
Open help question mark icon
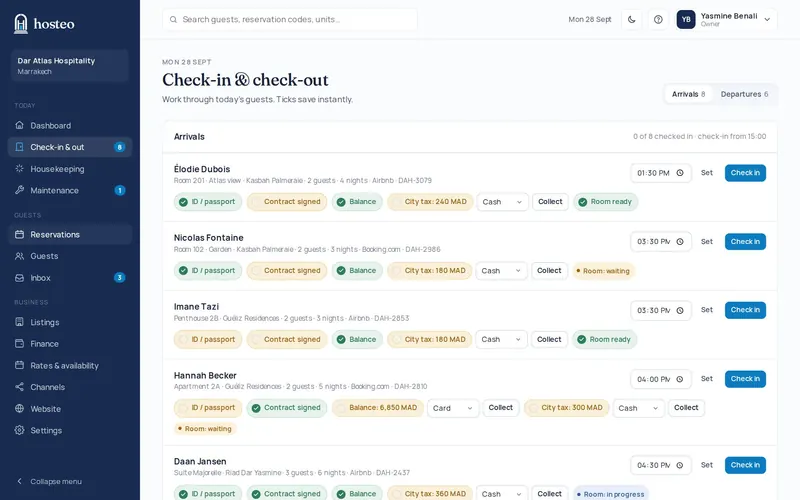tap(658, 19)
